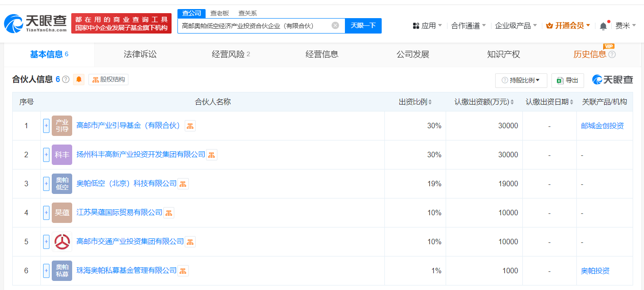
Task: Click the orange bell monitor icon
Action: pos(79,80)
